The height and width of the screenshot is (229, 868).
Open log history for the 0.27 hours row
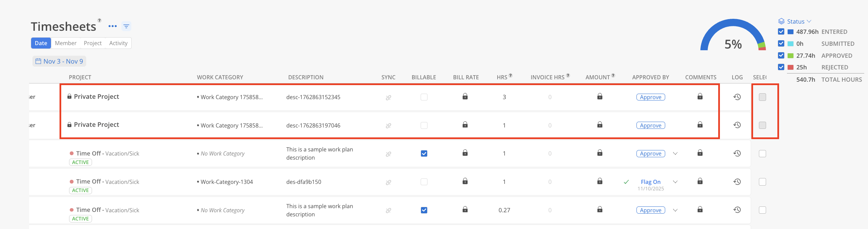click(737, 210)
